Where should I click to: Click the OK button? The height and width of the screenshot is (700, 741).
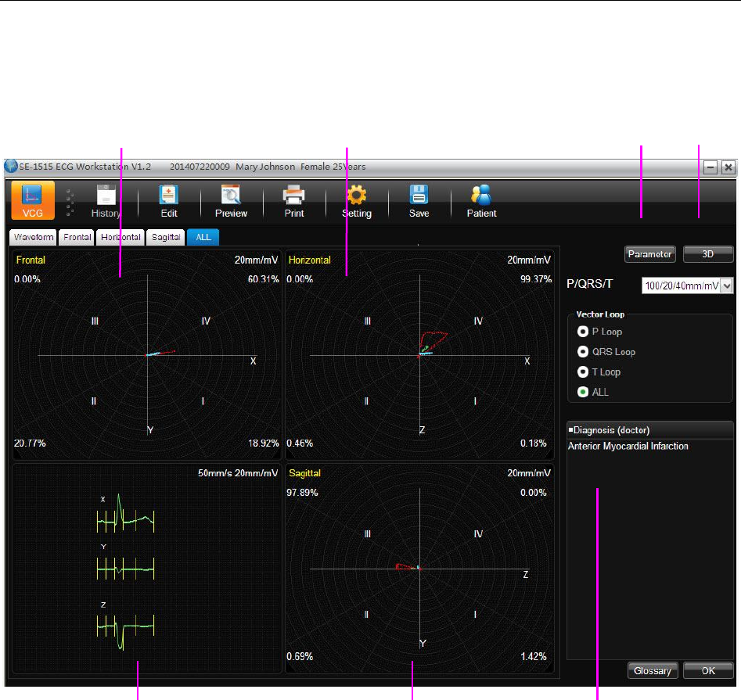tap(708, 671)
